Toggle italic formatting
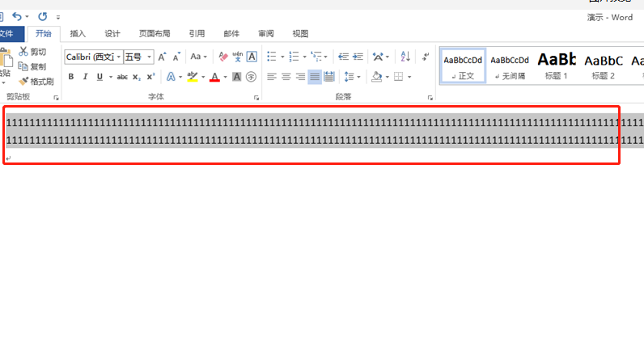 click(86, 77)
